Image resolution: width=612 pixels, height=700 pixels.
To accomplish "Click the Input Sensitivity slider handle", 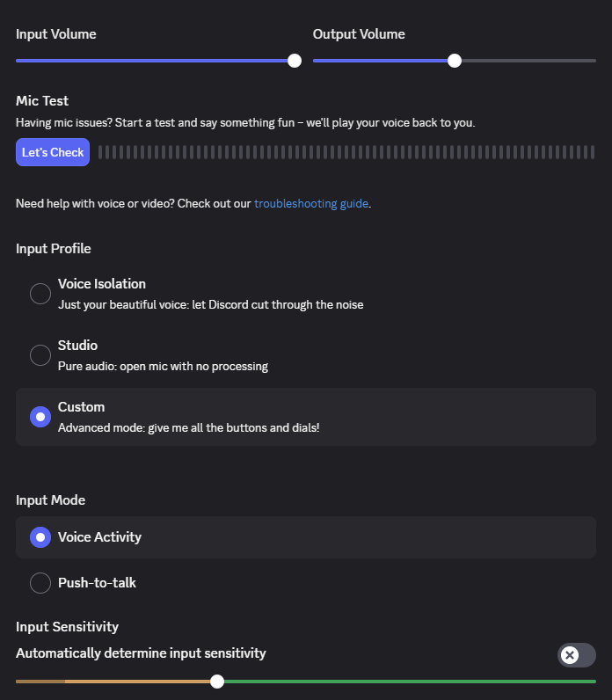I will tap(217, 682).
